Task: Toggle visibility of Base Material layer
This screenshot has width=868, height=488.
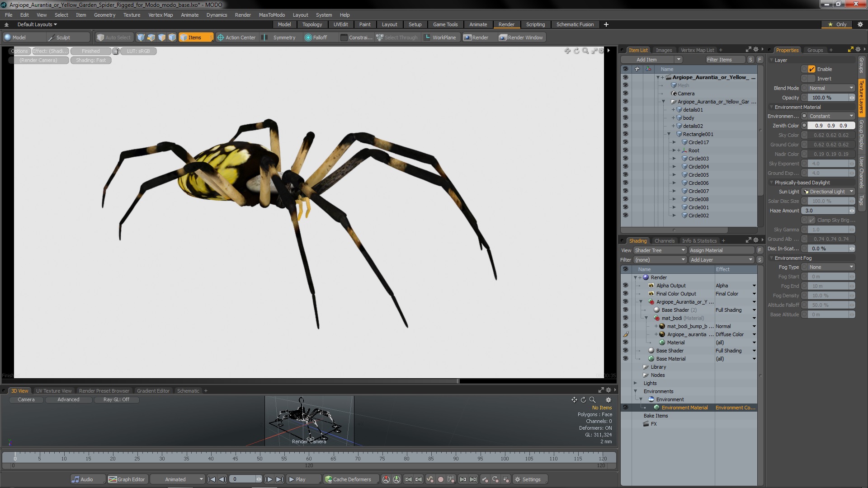Action: (625, 359)
